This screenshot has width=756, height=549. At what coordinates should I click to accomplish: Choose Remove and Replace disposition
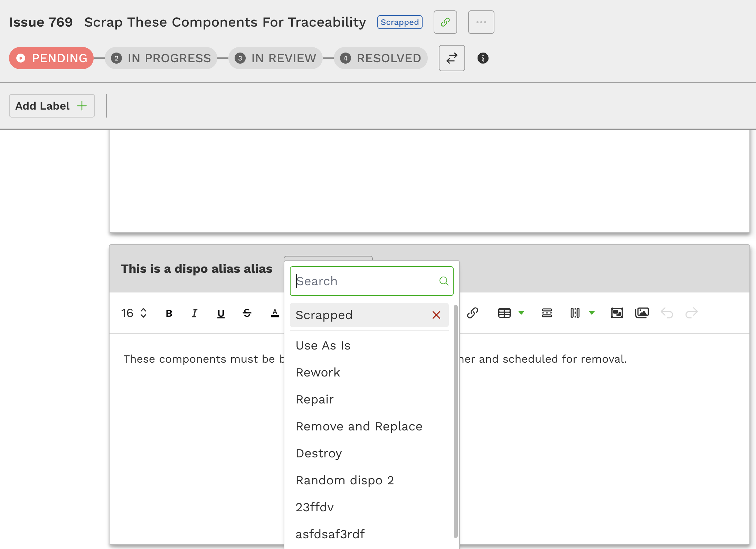pyautogui.click(x=359, y=426)
